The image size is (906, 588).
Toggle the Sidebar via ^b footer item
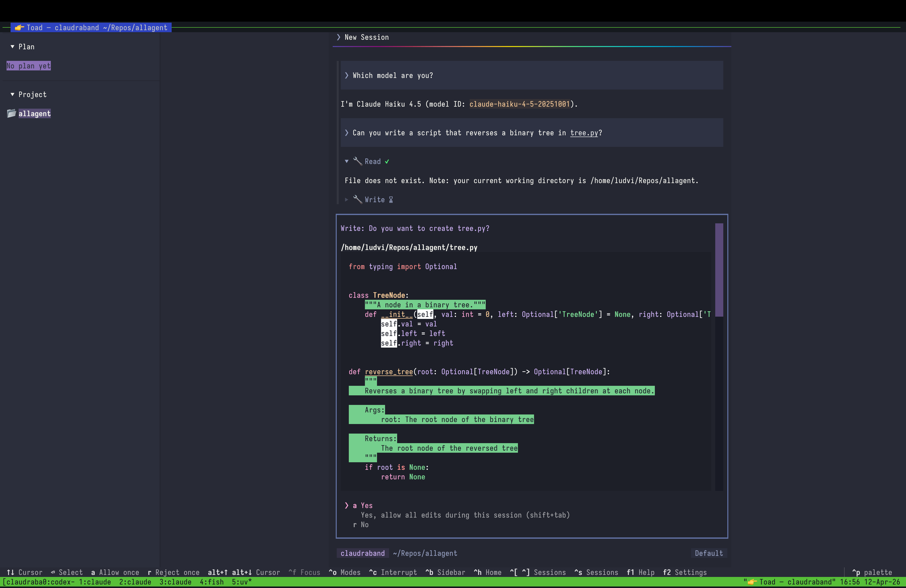pyautogui.click(x=445, y=572)
